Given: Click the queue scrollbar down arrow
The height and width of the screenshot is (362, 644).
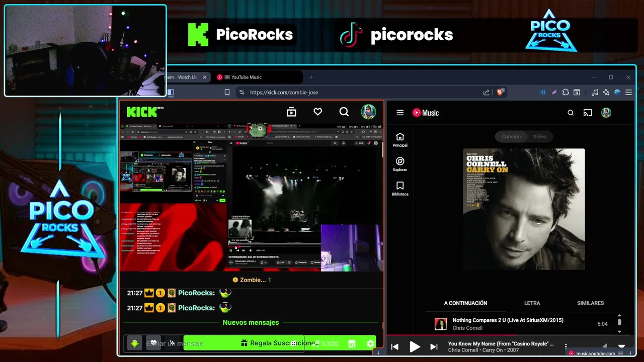Looking at the screenshot, I should pos(619,331).
